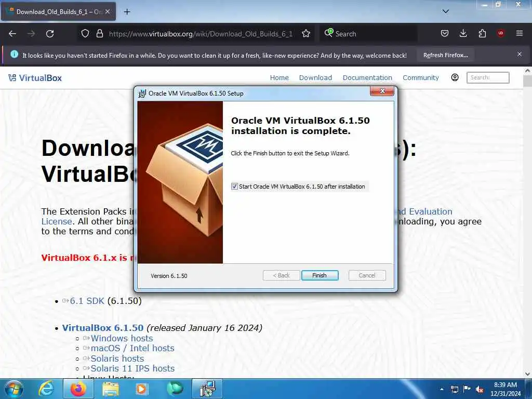Click the Refresh Firefox button
The width and height of the screenshot is (532, 399).
point(445,55)
